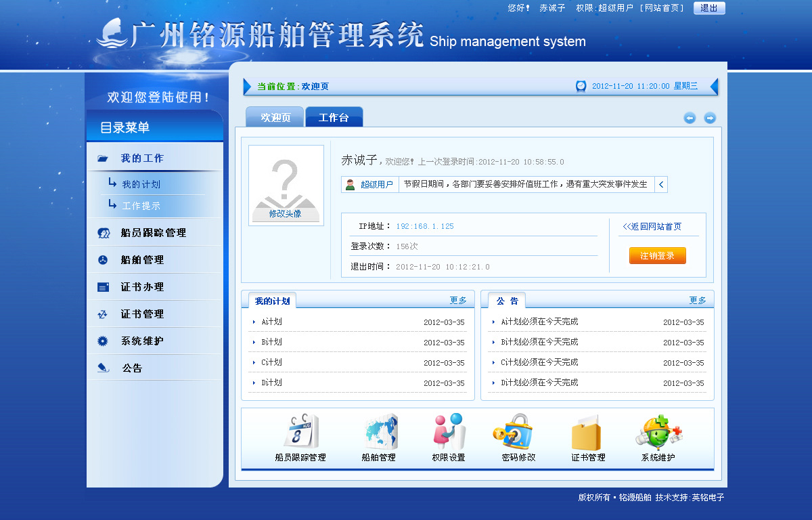Click the login count 156次
This screenshot has width=812, height=520.
(x=407, y=246)
